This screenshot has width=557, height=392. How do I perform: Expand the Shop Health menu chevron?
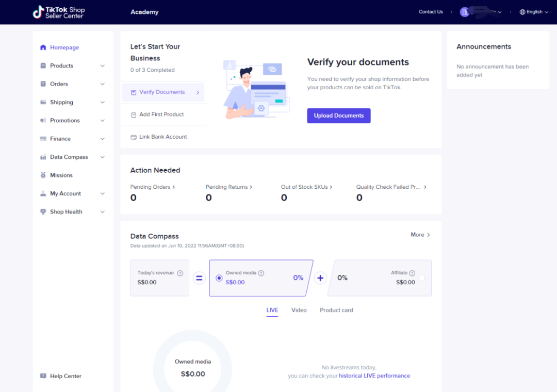tap(102, 212)
